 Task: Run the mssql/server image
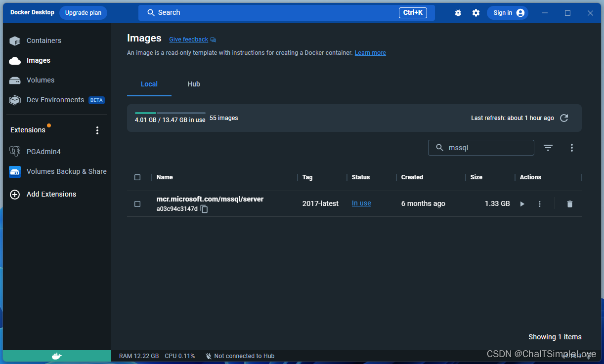522,204
